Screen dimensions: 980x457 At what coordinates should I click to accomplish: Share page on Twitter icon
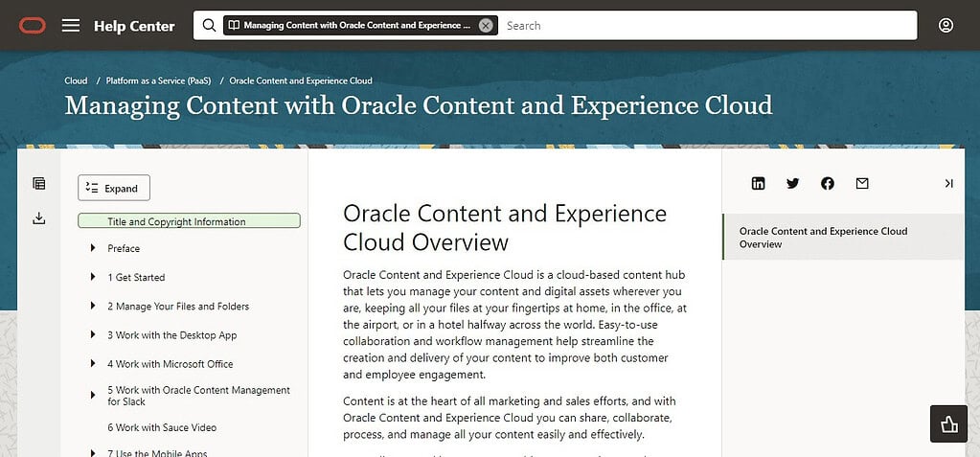pyautogui.click(x=792, y=183)
